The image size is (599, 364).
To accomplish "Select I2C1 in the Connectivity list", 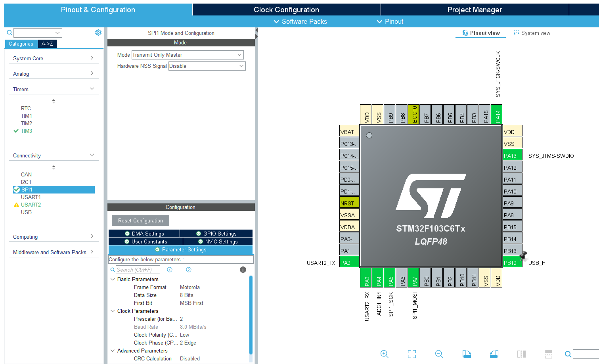I will [x=26, y=182].
